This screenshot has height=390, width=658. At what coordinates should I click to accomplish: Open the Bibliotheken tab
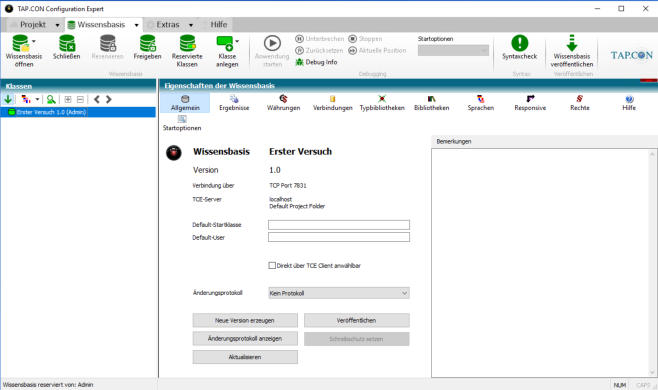[x=431, y=103]
